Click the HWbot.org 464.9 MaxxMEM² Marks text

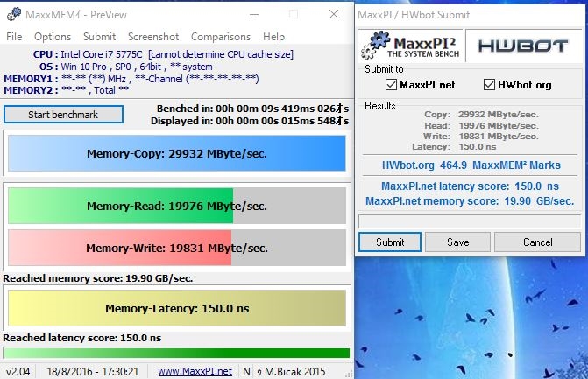tap(471, 165)
